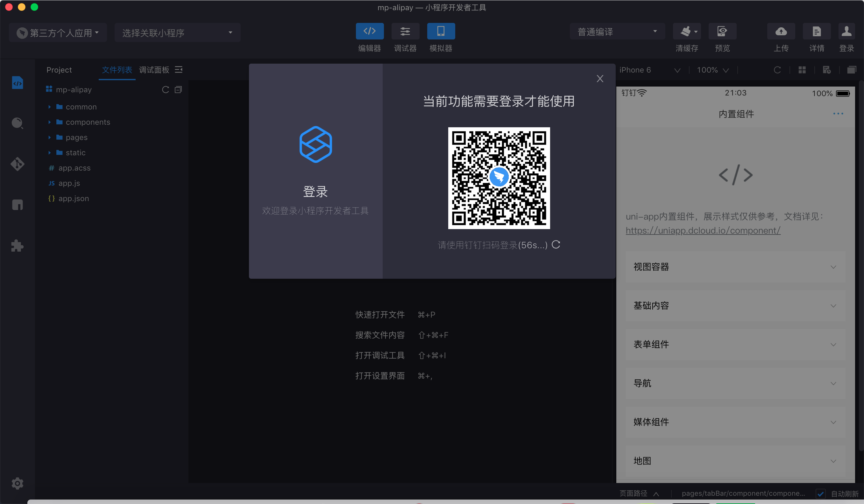Toggle the debugger panel button (调试器)
864x504 pixels.
point(405,31)
